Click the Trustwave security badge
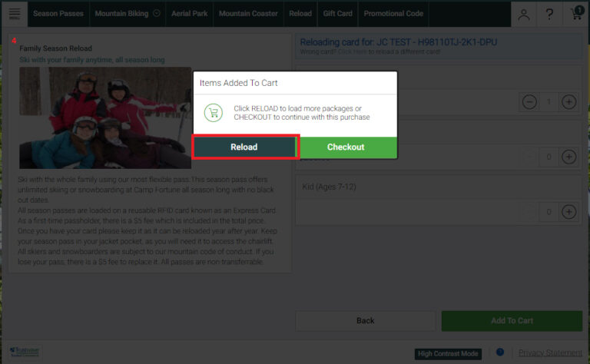This screenshot has height=364, width=590. pyautogui.click(x=25, y=352)
